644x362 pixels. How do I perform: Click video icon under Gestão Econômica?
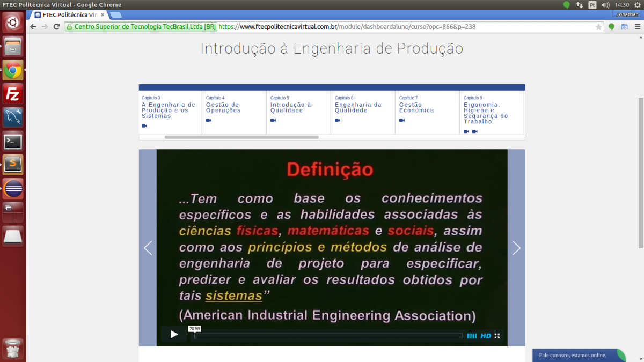click(402, 120)
